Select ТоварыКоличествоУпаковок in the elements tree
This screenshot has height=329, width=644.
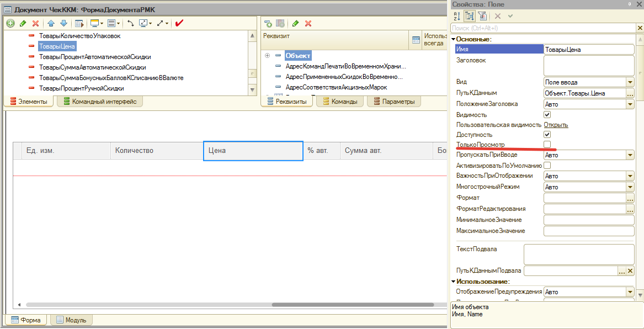point(79,36)
